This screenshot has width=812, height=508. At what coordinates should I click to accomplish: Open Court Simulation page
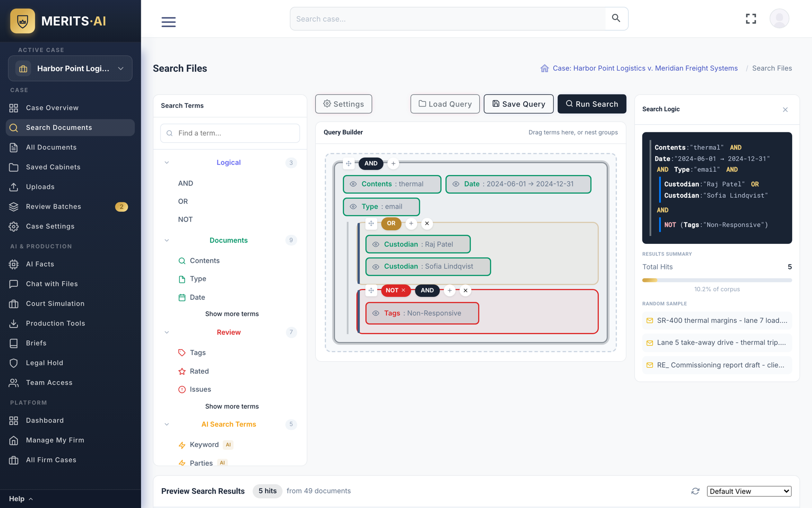(x=70, y=304)
